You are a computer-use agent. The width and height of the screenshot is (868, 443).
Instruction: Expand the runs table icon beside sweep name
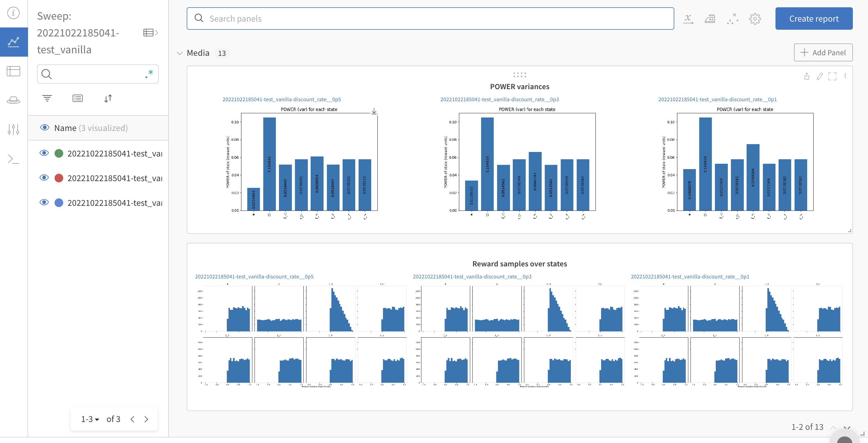(151, 33)
